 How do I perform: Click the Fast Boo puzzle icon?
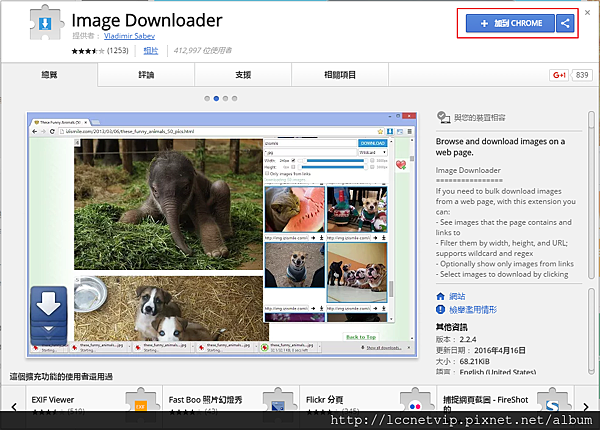coord(278,401)
